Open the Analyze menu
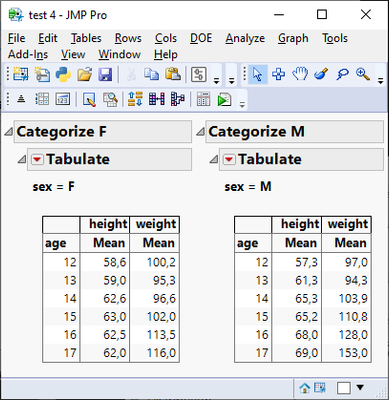Screen dimensions: 389x400 (x=245, y=38)
